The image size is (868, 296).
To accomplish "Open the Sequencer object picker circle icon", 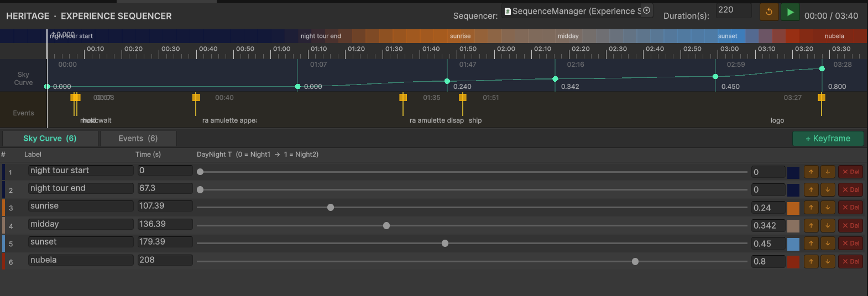I will coord(646,10).
